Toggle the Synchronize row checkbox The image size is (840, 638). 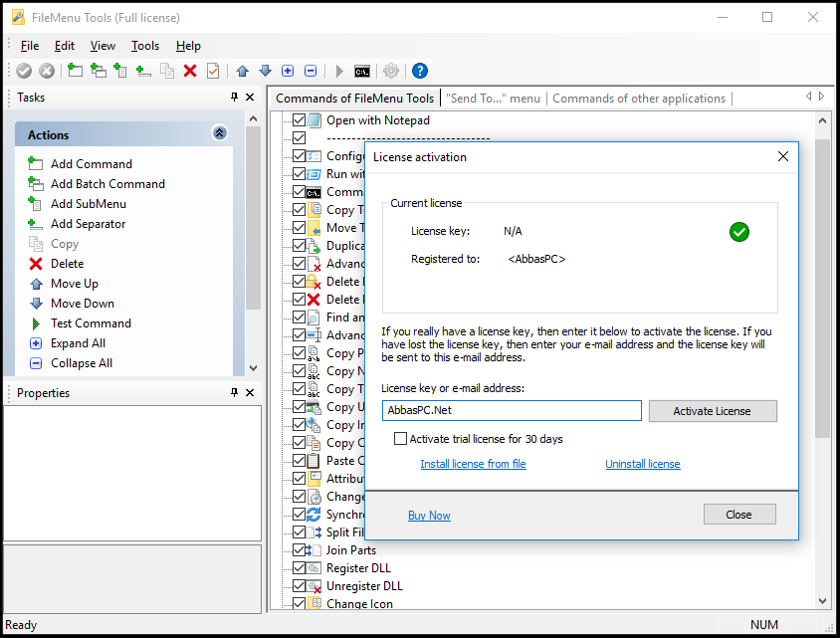pyautogui.click(x=299, y=515)
